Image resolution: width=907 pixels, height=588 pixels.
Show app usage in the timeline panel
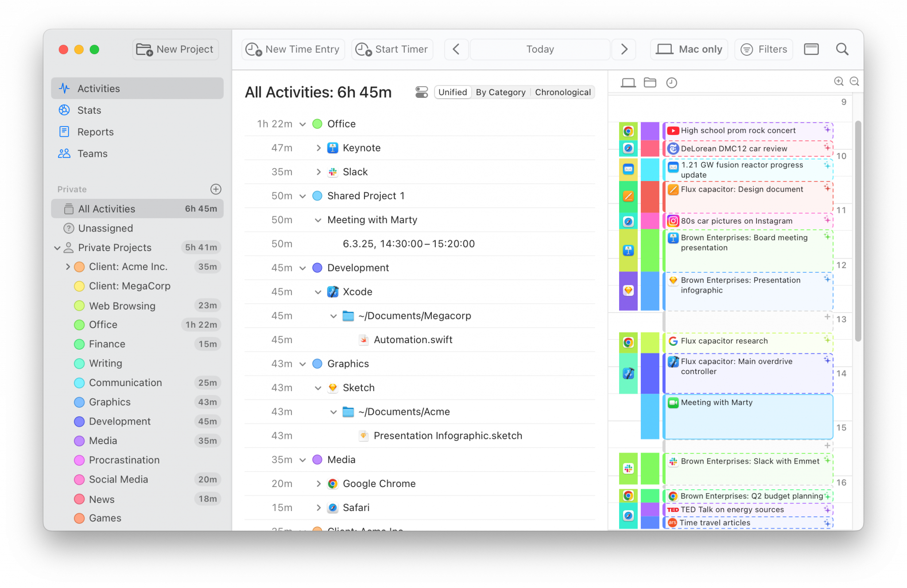pos(628,82)
